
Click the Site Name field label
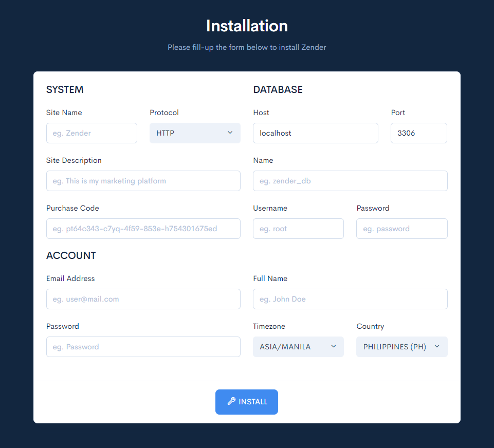[x=64, y=113]
